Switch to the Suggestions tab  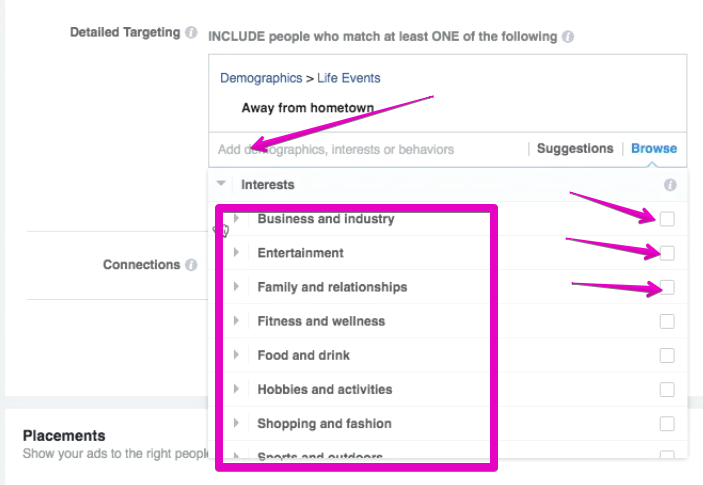575,148
